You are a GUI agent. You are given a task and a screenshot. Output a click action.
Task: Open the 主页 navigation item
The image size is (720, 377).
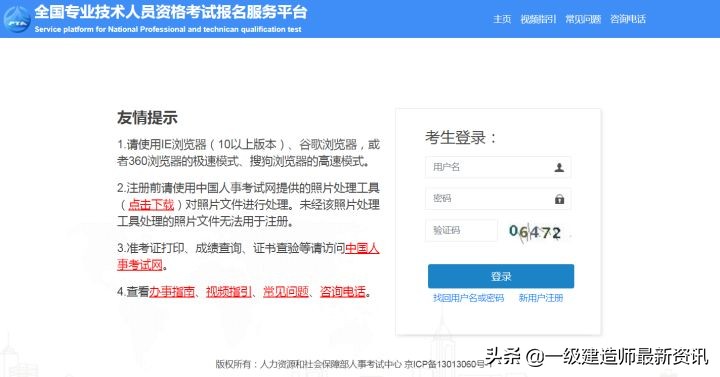[502, 19]
